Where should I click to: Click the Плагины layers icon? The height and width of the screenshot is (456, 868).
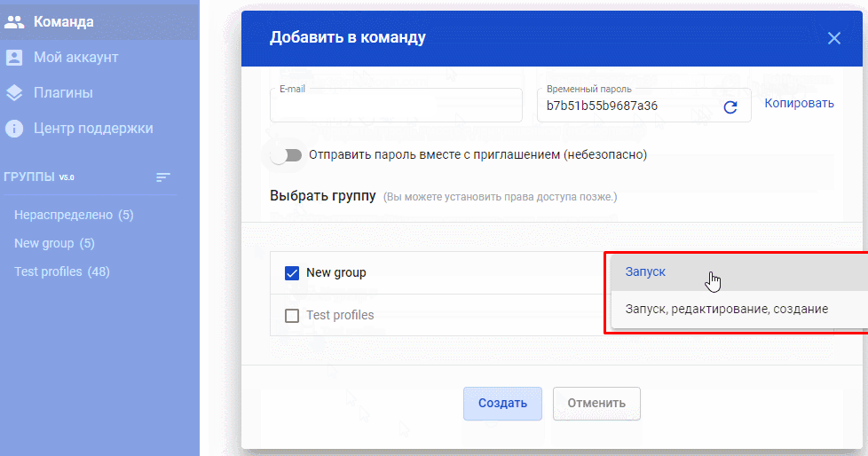point(14,93)
